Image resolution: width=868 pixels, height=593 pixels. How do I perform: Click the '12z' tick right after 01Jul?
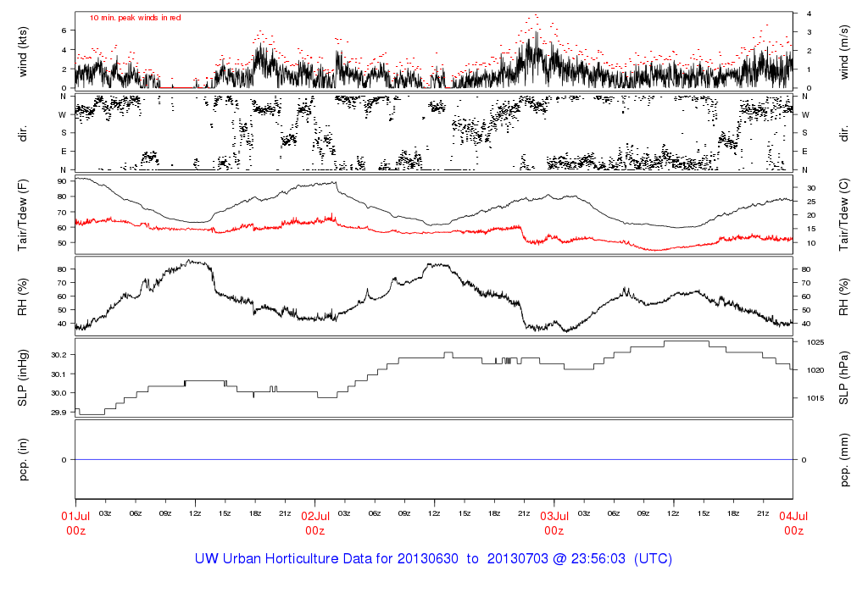tap(195, 514)
